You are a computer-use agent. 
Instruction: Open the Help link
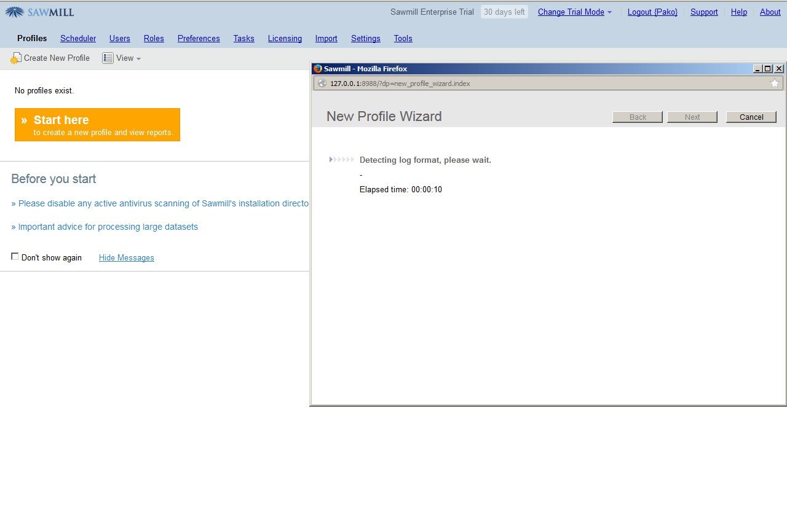point(739,12)
